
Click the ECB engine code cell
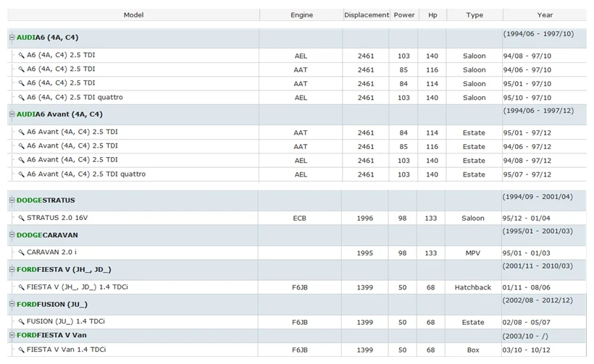tap(299, 219)
